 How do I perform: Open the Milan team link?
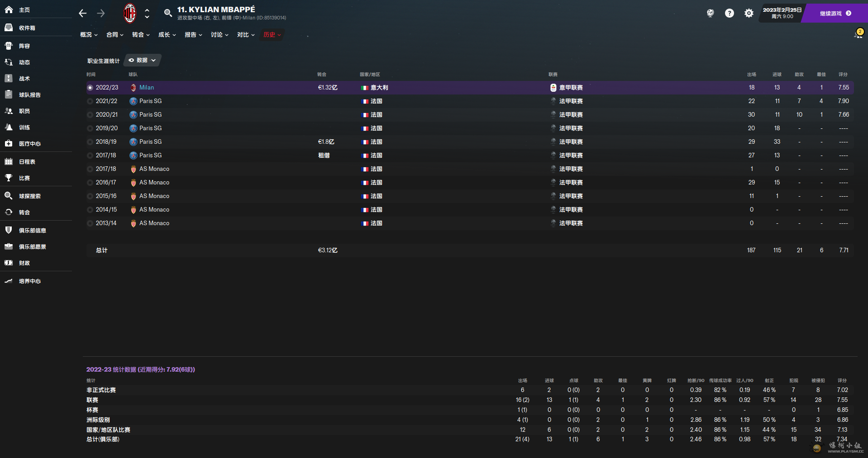click(147, 88)
